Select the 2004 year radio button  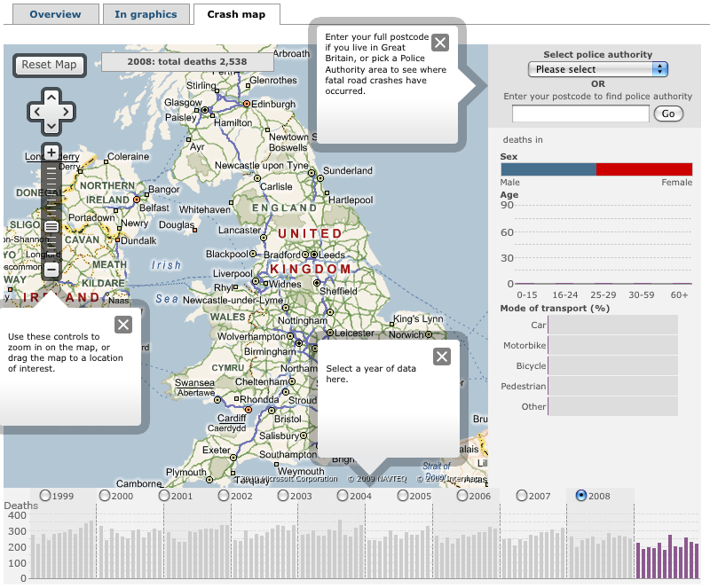tap(343, 495)
